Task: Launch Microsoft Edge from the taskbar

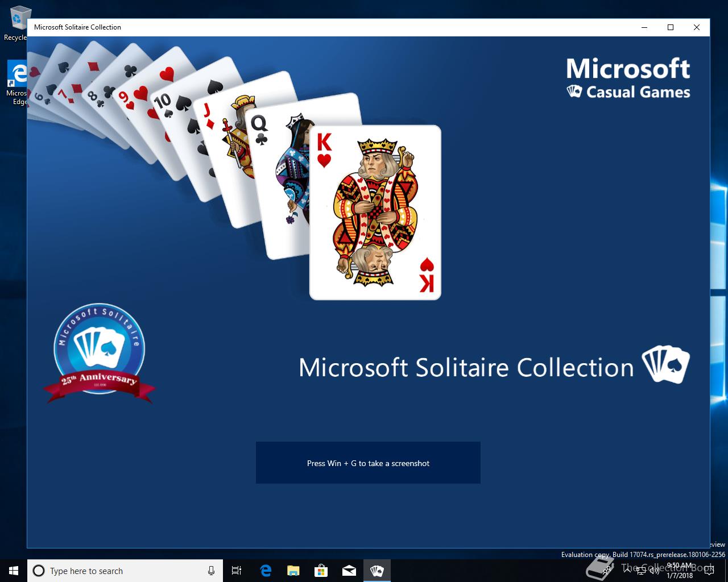Action: tap(265, 571)
